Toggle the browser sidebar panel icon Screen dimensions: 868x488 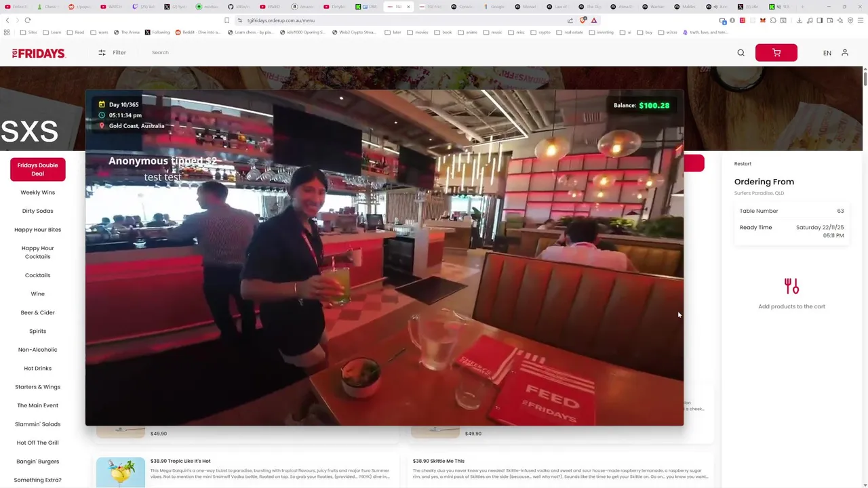pyautogui.click(x=820, y=20)
